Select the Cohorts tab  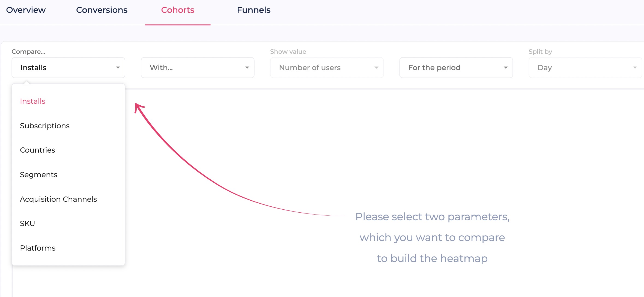point(178,10)
